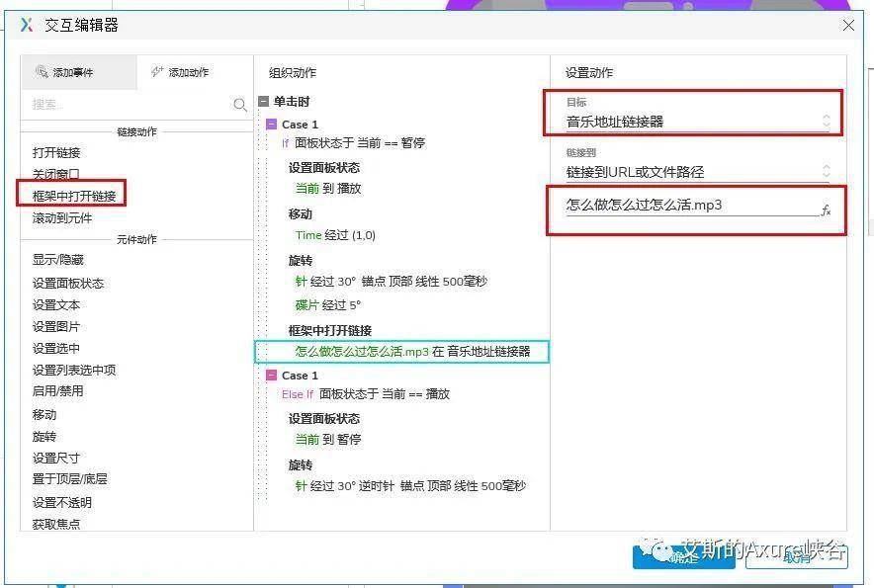Collapse the first Case 1 node

point(272,125)
